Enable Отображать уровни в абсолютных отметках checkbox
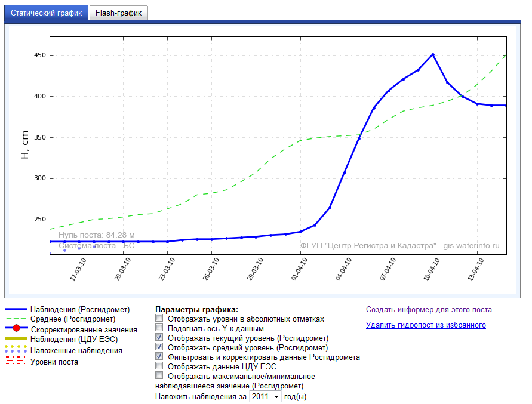This screenshot has height=404, width=532. point(159,319)
